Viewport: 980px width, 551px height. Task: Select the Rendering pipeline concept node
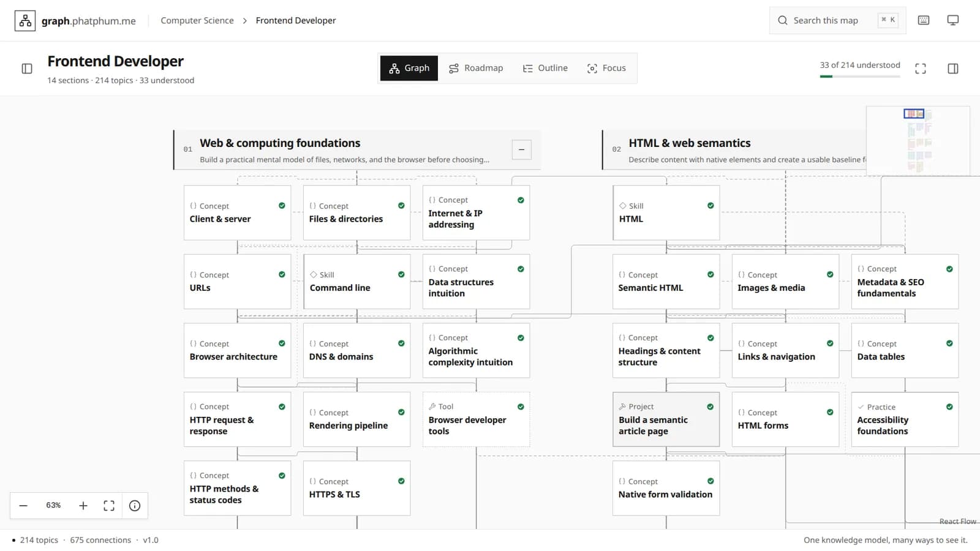point(356,419)
